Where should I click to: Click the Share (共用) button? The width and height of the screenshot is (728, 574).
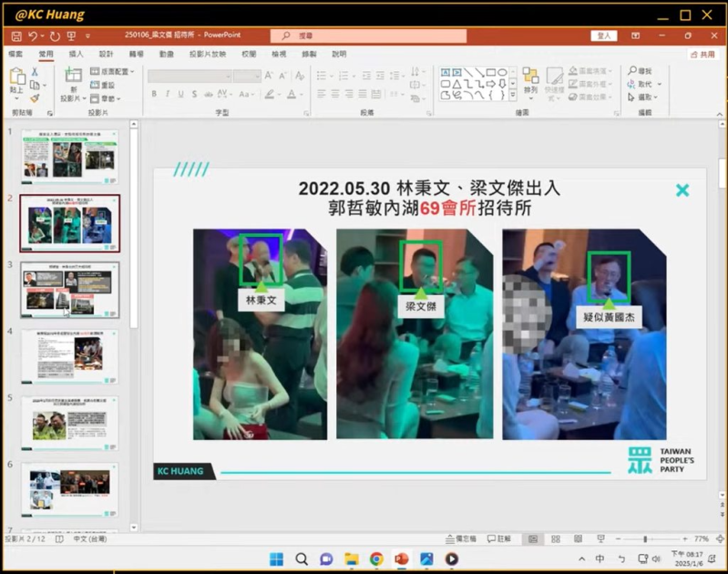702,54
